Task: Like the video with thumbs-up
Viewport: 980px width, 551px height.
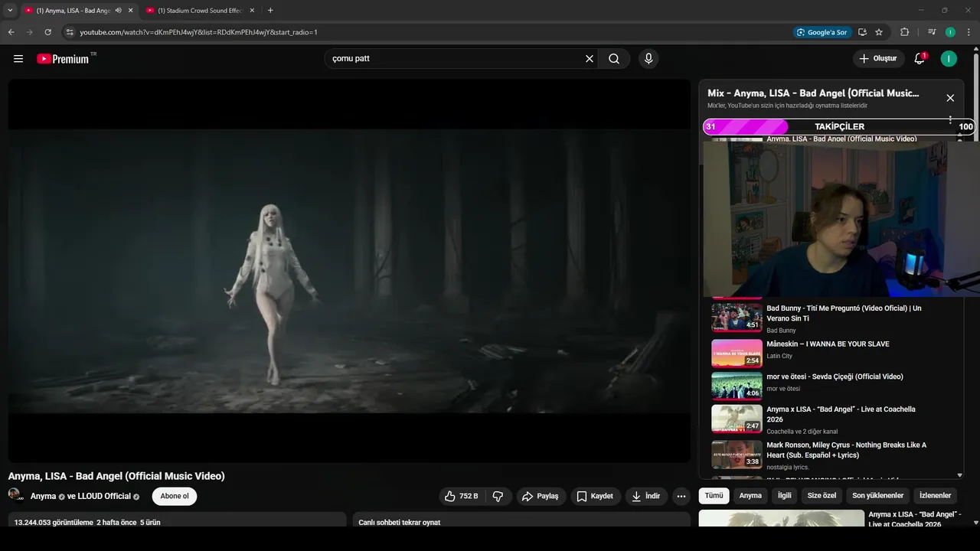Action: [462, 496]
